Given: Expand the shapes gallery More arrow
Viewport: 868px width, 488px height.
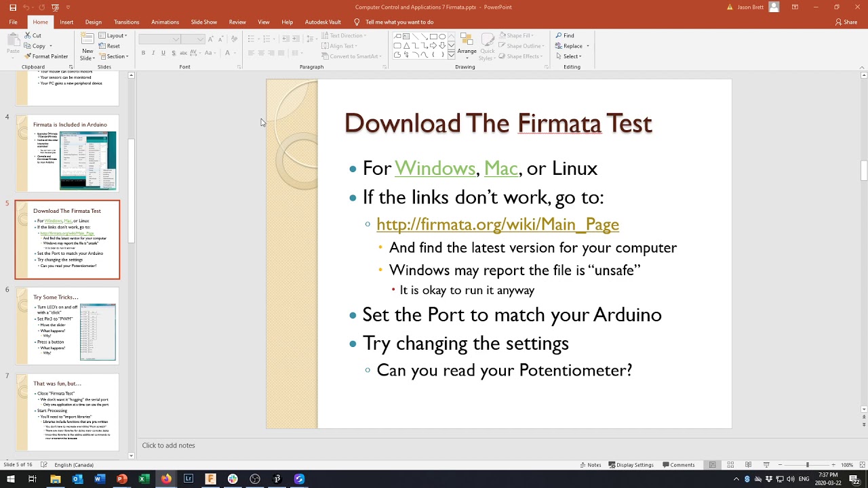Looking at the screenshot, I should click(452, 56).
